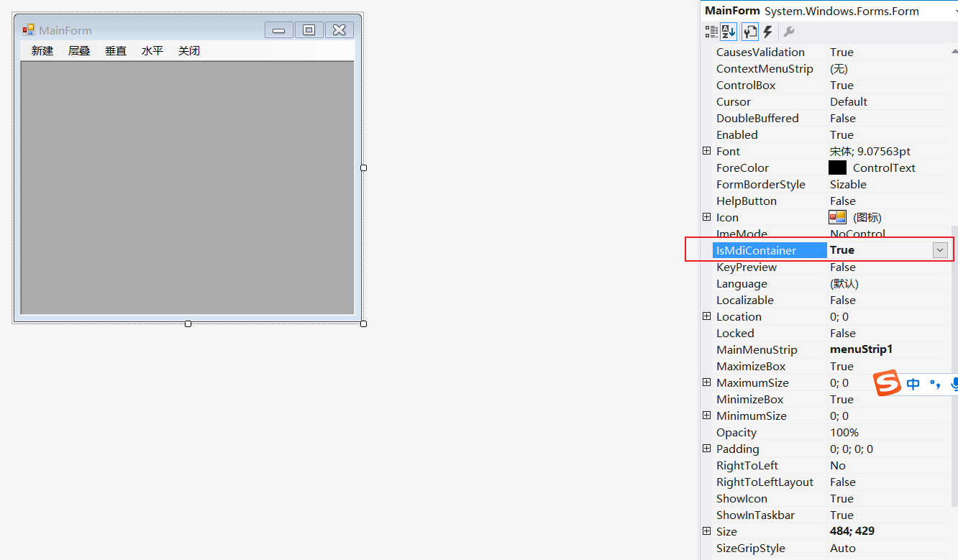Screen dimensions: 958x560
Task: Select the DoubleBuffered property label
Action: (757, 118)
